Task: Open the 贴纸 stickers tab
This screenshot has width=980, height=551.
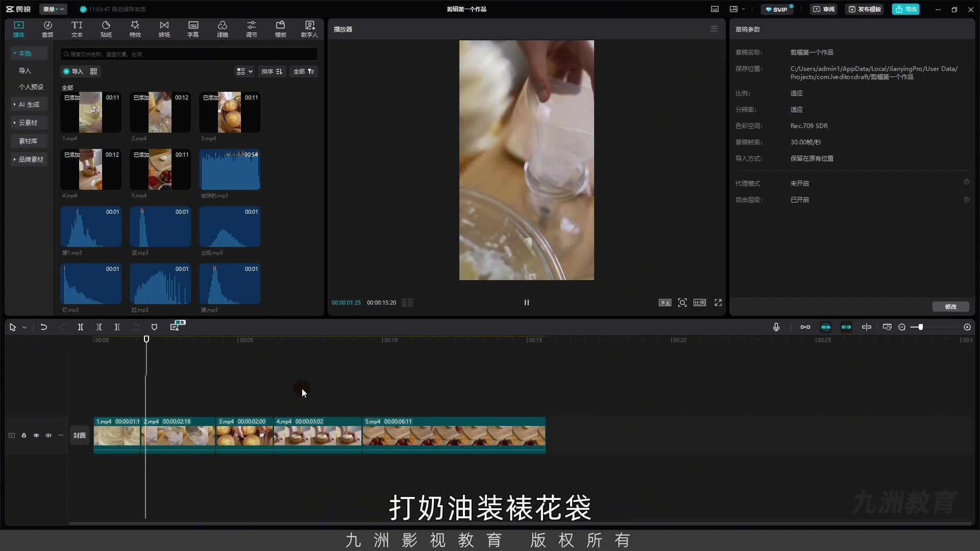Action: pos(106,29)
